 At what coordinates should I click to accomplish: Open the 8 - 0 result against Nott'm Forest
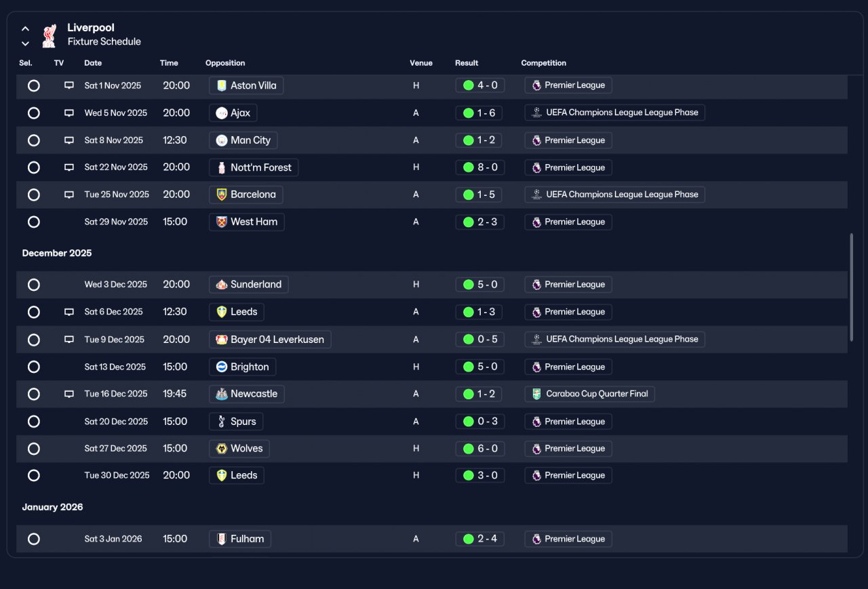coord(479,167)
